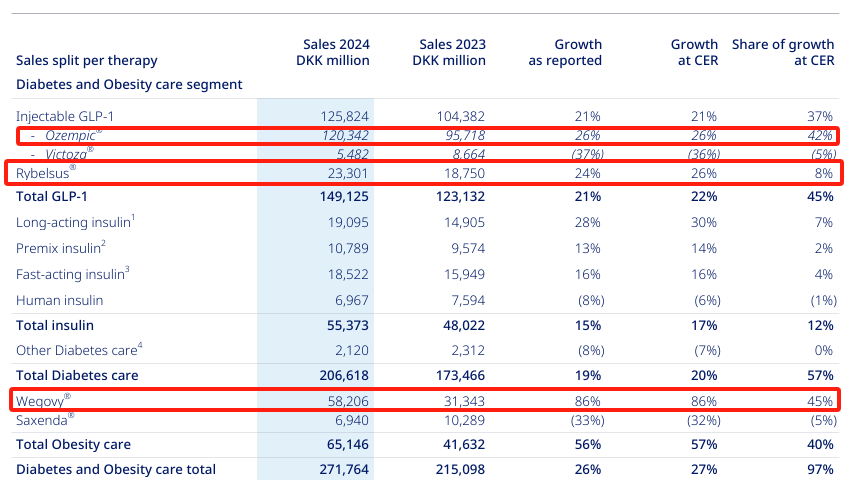Select Ozempic 2024 sales value 120,342
This screenshot has height=480, width=862.
click(x=341, y=135)
